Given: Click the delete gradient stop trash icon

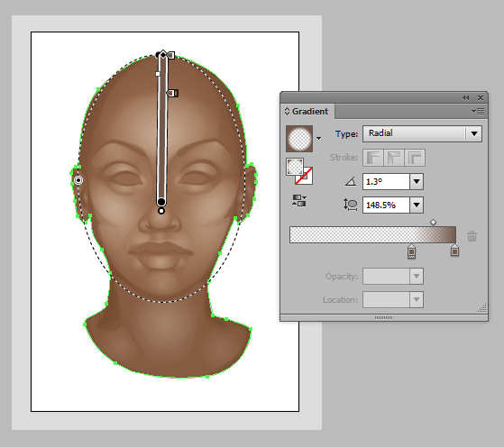Looking at the screenshot, I should (x=472, y=236).
